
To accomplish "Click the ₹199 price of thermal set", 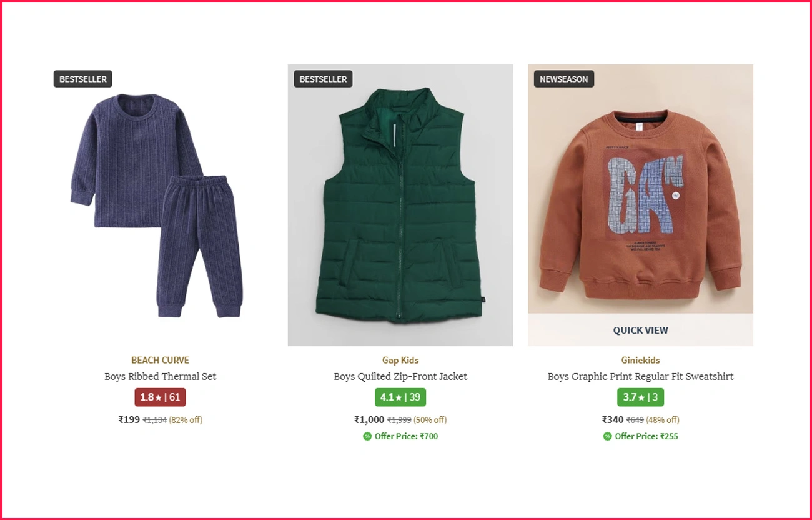I will click(129, 419).
